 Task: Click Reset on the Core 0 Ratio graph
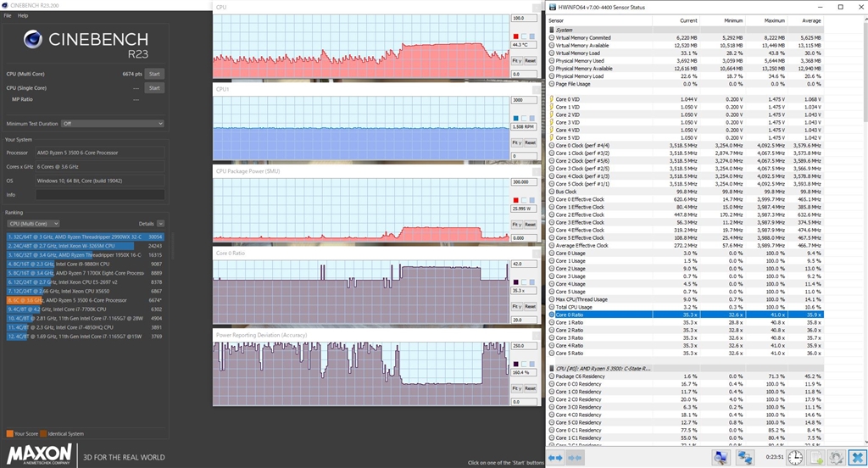point(531,306)
